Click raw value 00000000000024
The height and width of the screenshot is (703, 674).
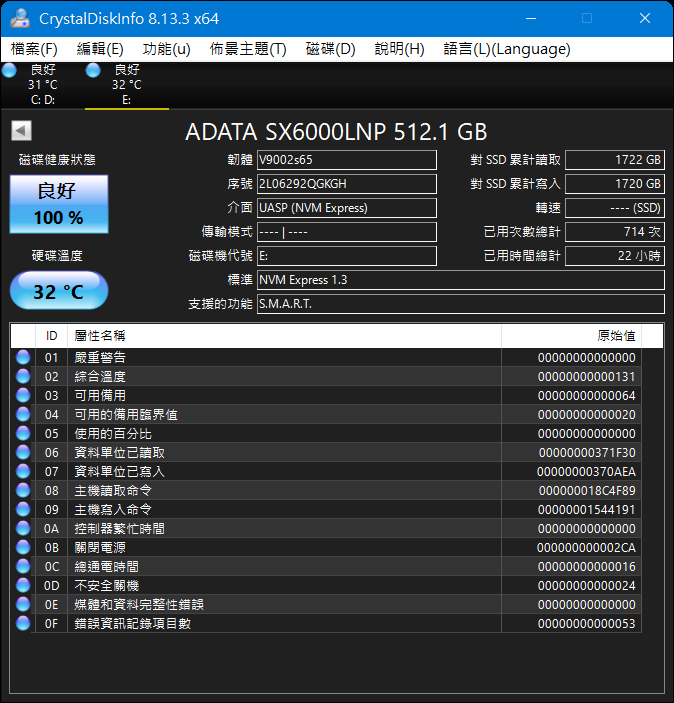[x=587, y=586]
